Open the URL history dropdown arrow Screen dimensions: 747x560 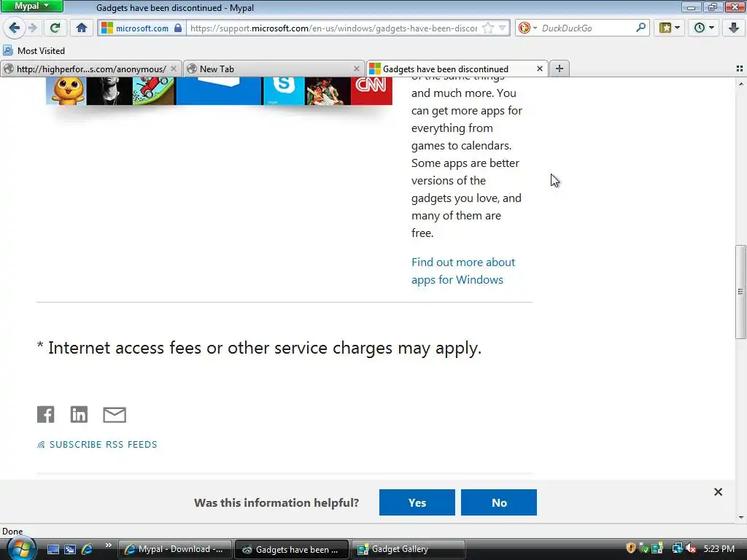(x=502, y=28)
